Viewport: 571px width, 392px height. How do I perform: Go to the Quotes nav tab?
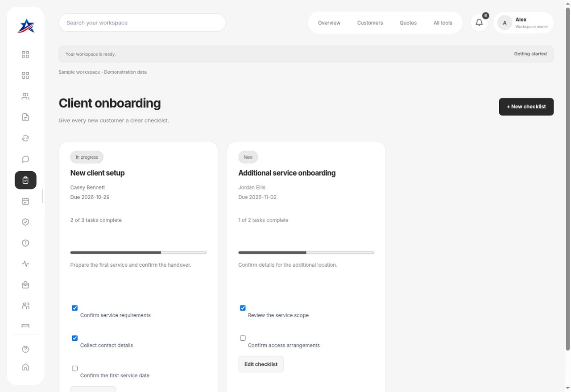click(x=408, y=23)
